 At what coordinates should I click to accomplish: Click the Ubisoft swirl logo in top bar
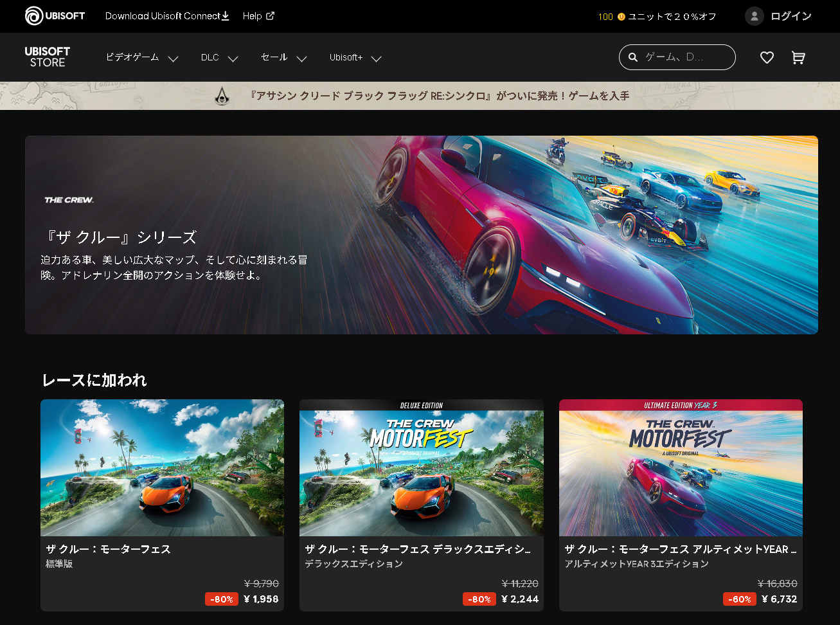pyautogui.click(x=34, y=16)
